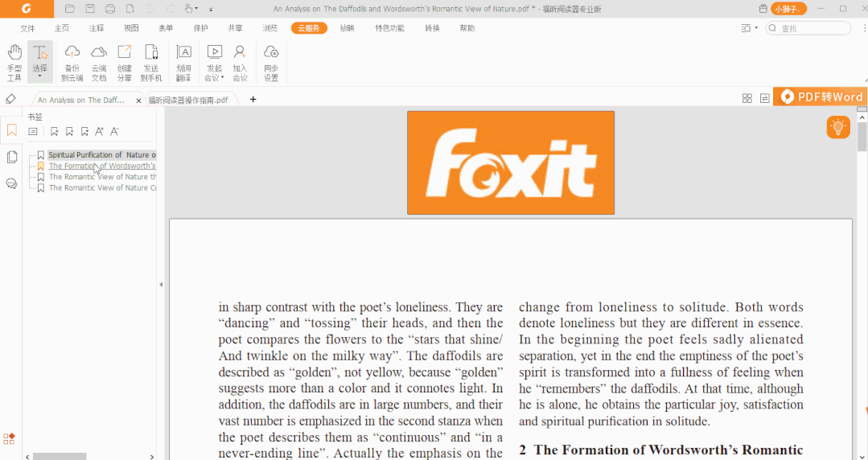The height and width of the screenshot is (460, 868).
Task: Collapse the left navigation panel with splitter arrow
Action: click(160, 284)
